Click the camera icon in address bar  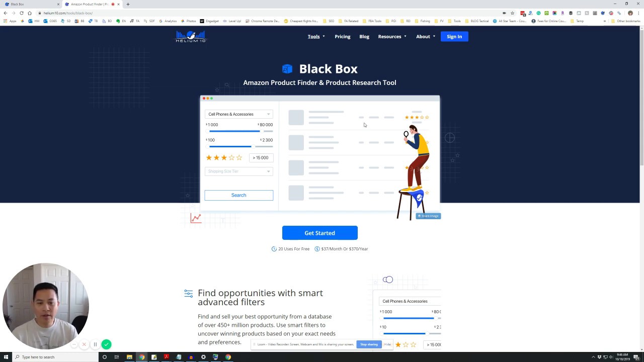[504, 13]
